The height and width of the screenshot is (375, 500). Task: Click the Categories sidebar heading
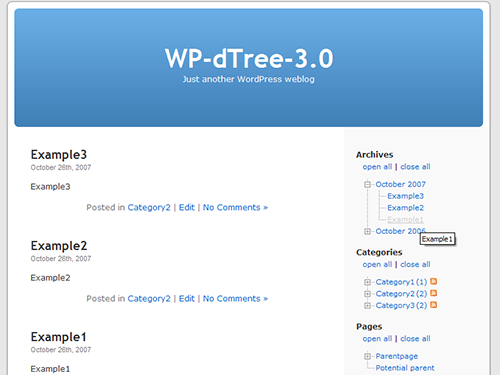pos(379,252)
